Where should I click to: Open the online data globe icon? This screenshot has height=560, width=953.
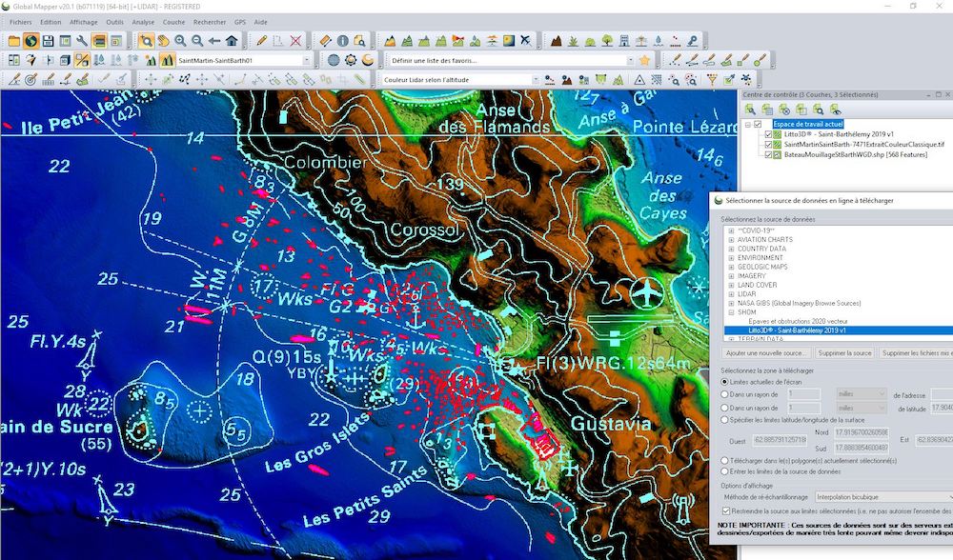click(31, 41)
